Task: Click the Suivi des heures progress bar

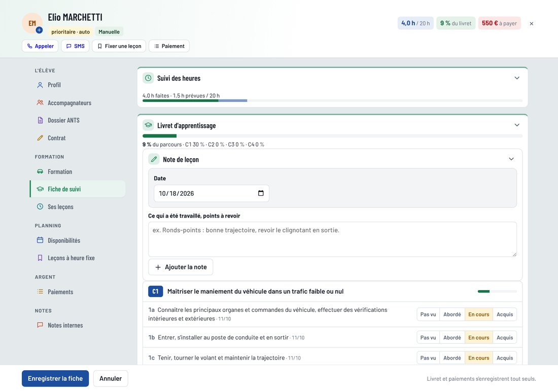Action: click(332, 101)
